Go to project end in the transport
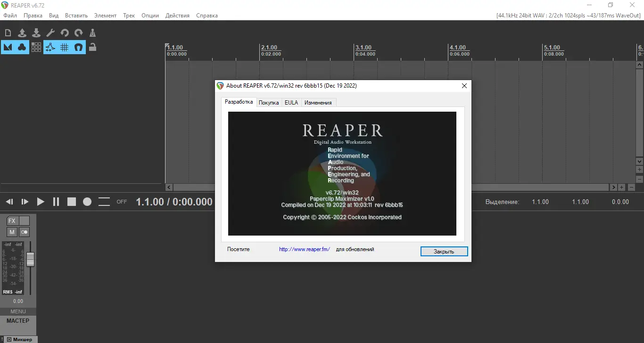This screenshot has height=343, width=644. [25, 202]
